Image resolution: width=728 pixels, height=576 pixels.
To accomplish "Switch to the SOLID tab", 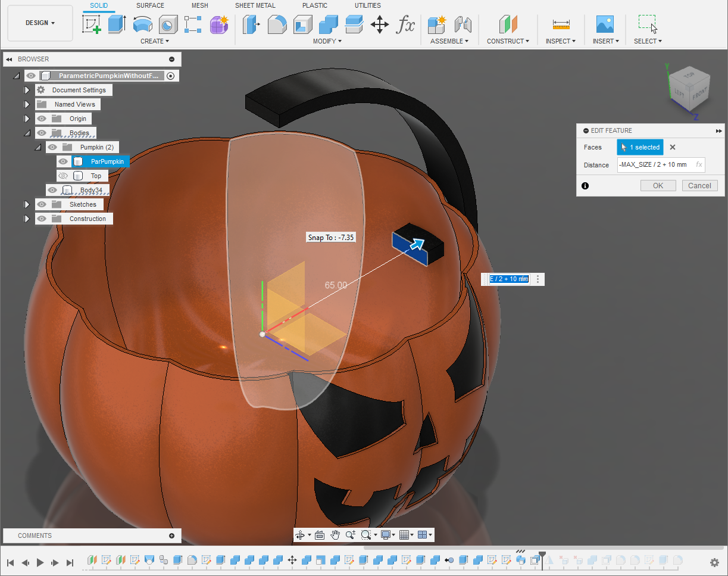I will pyautogui.click(x=99, y=5).
